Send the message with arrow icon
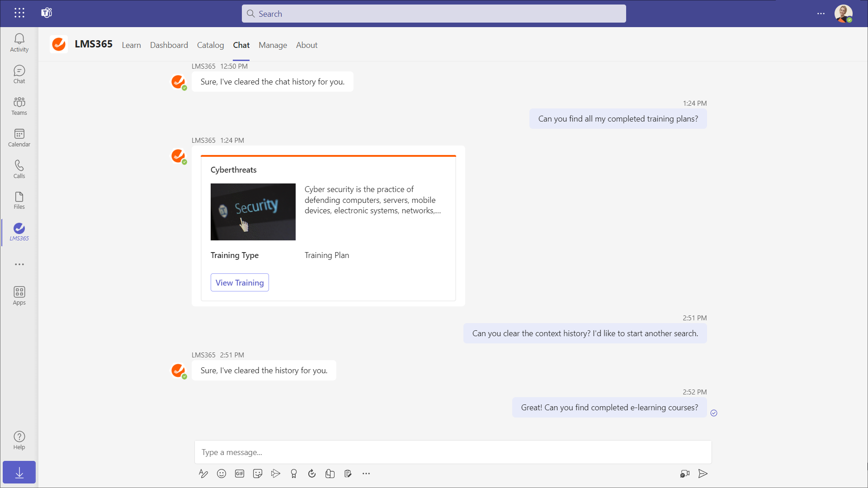868x488 pixels. pyautogui.click(x=703, y=474)
